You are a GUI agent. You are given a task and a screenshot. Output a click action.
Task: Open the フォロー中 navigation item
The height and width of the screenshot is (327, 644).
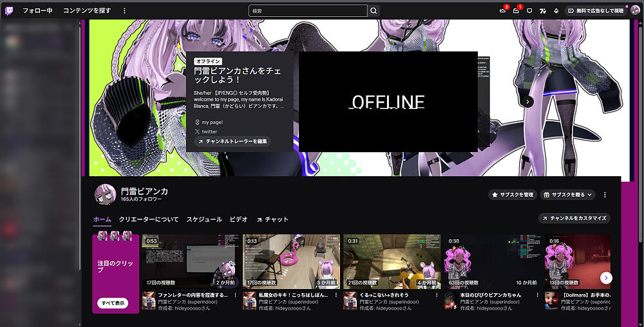point(37,11)
